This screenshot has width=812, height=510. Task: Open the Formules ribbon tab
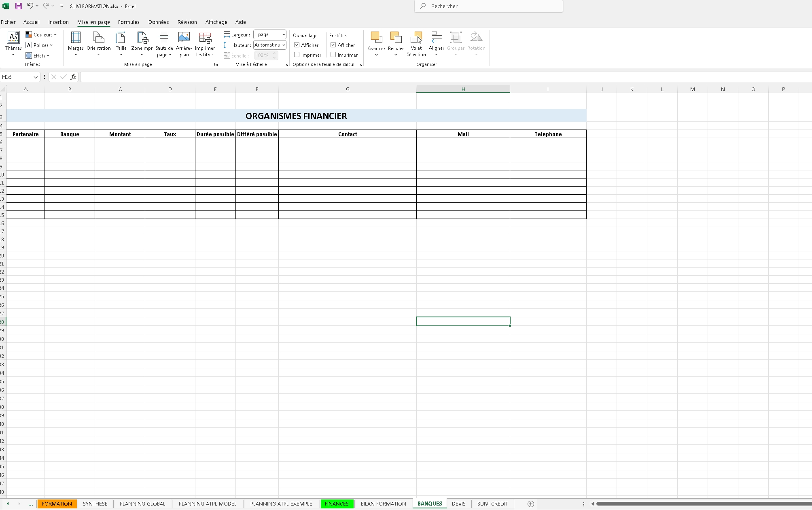point(129,22)
